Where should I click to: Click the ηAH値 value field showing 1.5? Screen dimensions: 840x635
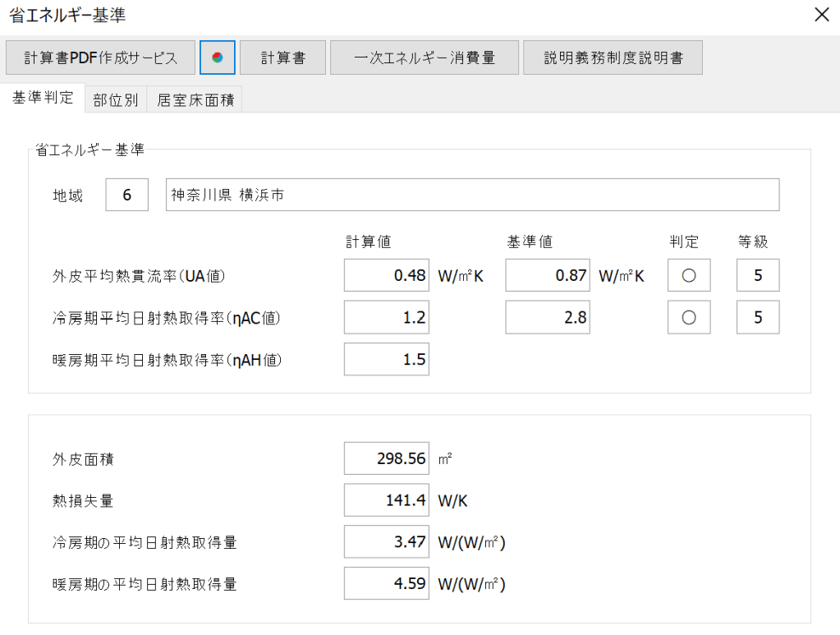pos(386,359)
